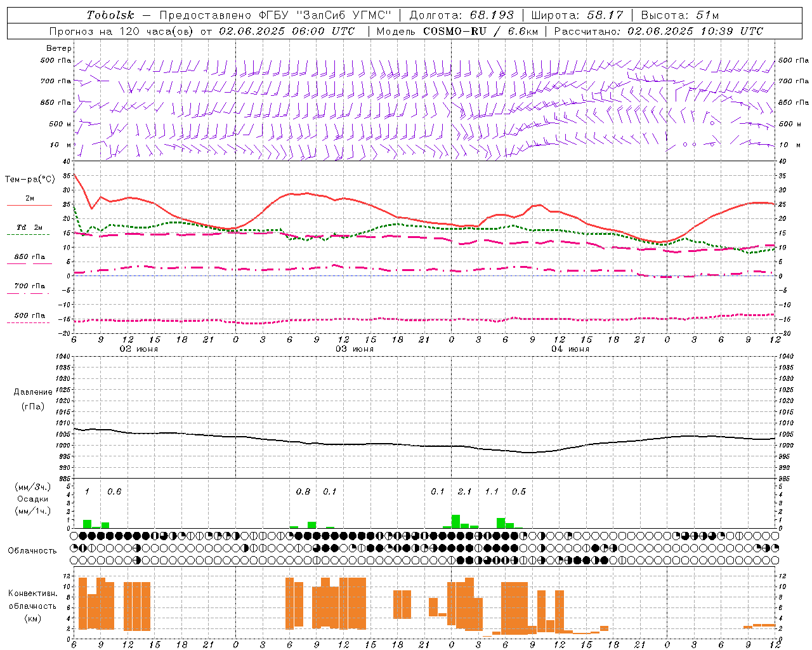
Task: Click the Ветер panel label
Action: click(x=59, y=48)
